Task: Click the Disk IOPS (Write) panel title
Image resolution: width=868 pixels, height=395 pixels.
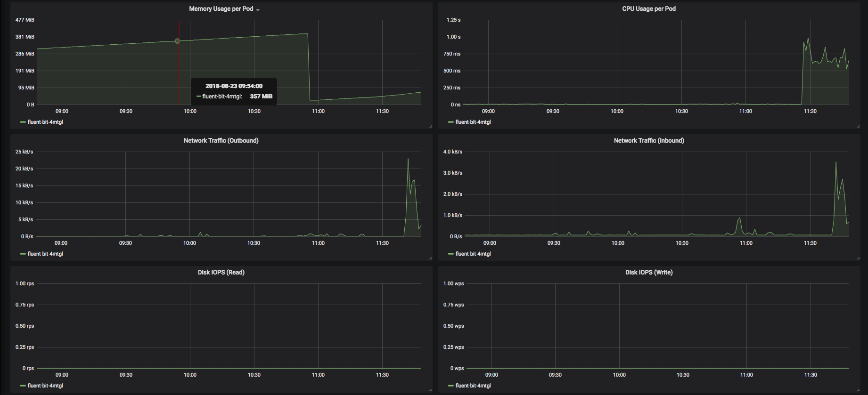Action: pyautogui.click(x=649, y=272)
